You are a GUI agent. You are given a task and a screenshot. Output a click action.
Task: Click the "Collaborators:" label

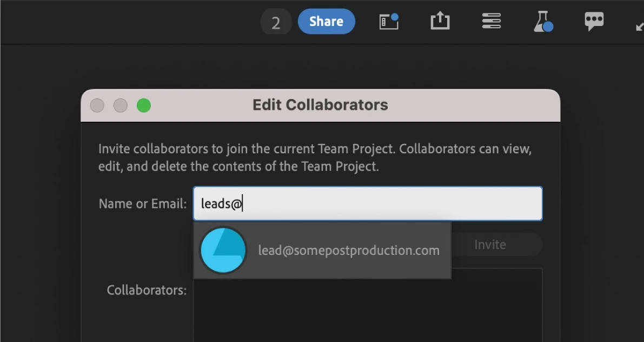coord(147,290)
